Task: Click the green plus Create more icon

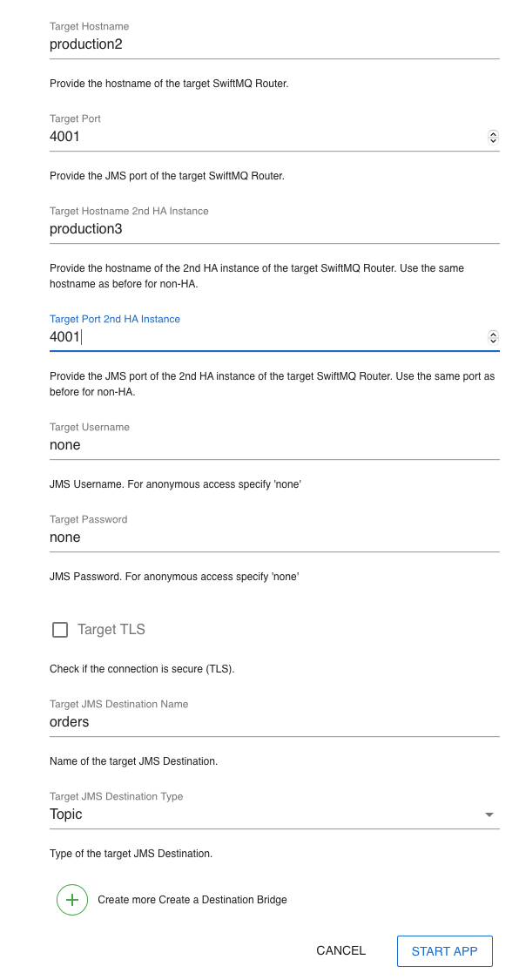Action: tap(72, 899)
